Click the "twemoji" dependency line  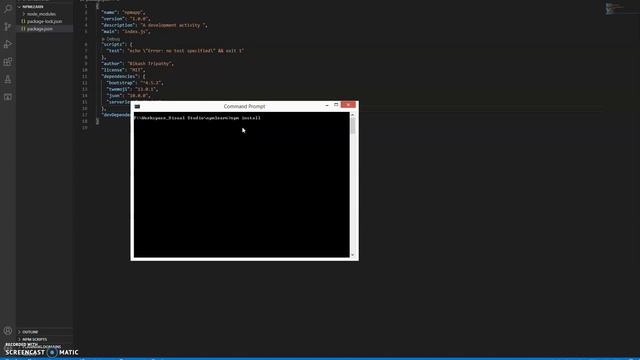point(132,89)
